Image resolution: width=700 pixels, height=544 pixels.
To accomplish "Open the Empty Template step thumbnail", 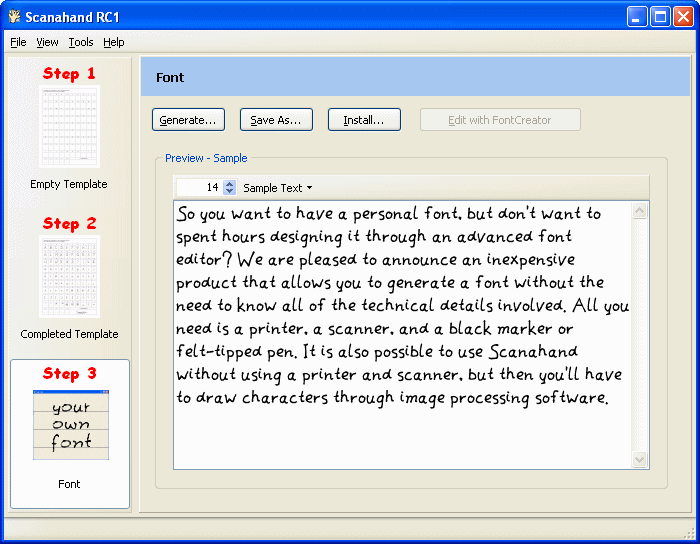I will [x=69, y=127].
